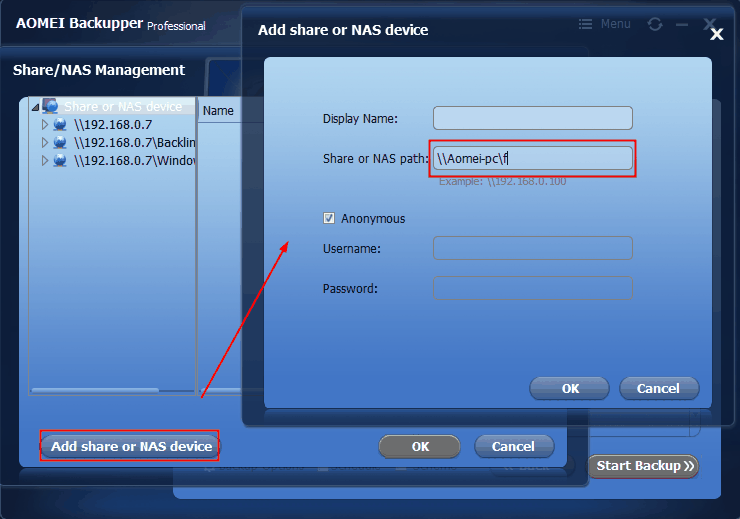This screenshot has height=519, width=740.
Task: Click OK in Share/NAS Management window
Action: (420, 446)
